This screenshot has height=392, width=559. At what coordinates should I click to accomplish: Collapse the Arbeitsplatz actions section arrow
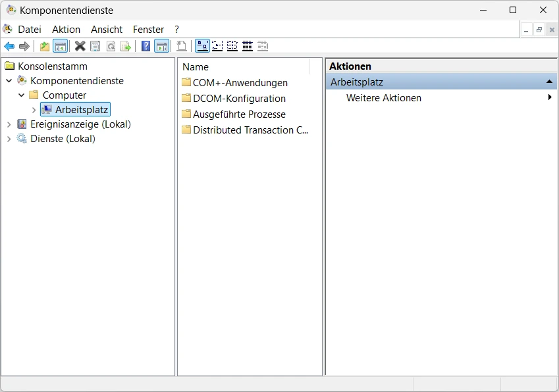pyautogui.click(x=549, y=82)
